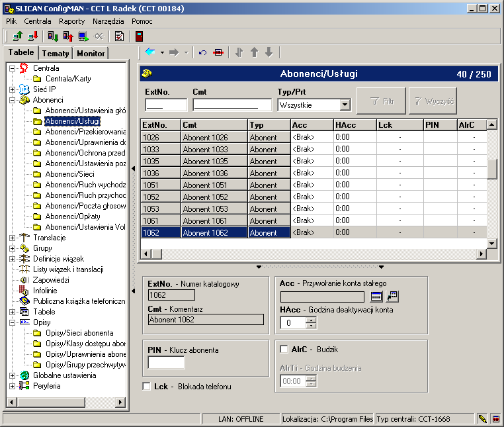Open the back-arrow history dropdown

click(x=162, y=52)
